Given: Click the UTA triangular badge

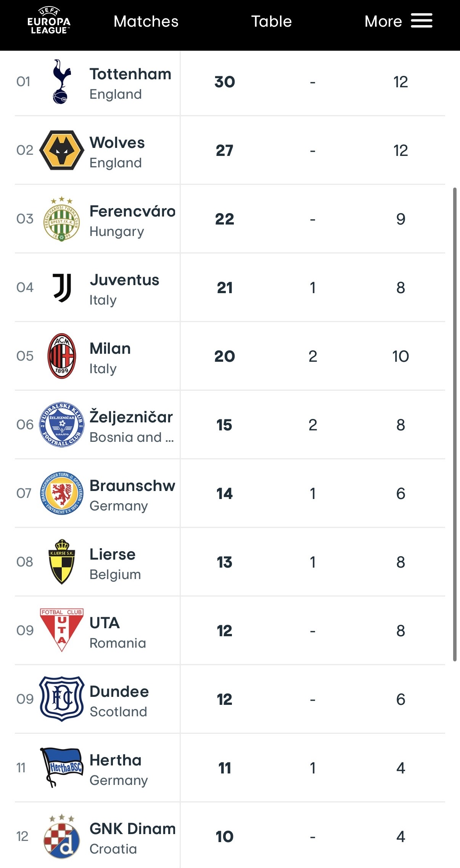Looking at the screenshot, I should pyautogui.click(x=62, y=630).
